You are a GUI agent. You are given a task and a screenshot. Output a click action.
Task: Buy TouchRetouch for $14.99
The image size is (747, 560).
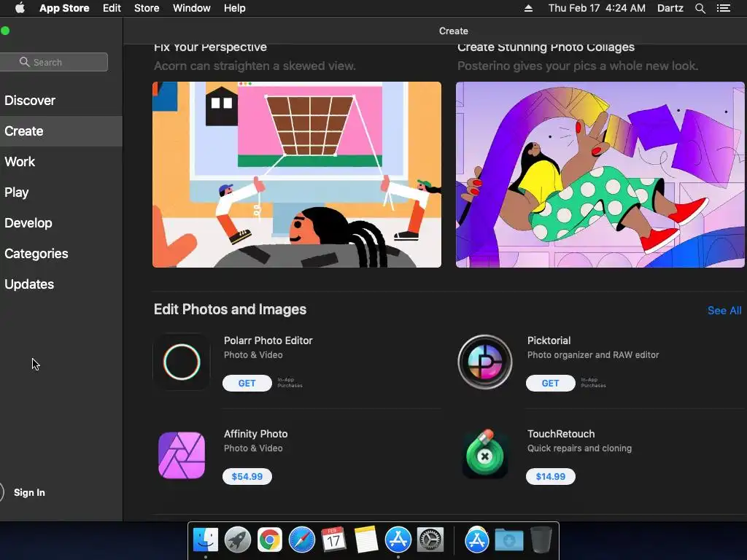point(550,477)
